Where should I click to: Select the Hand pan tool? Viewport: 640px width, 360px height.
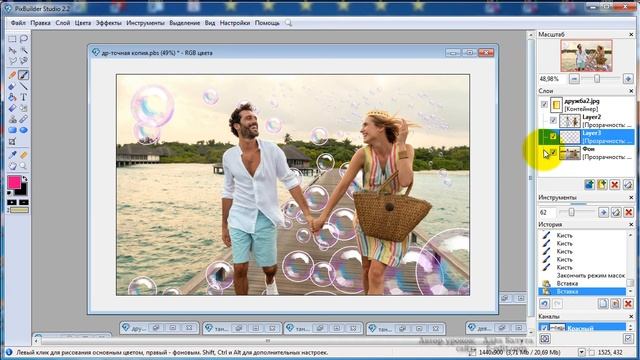(x=12, y=166)
